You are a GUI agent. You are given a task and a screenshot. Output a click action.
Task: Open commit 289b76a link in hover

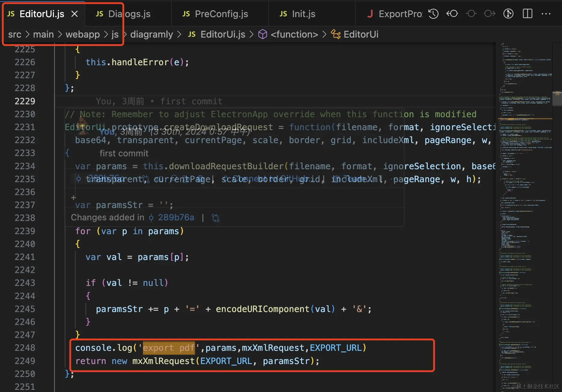point(176,217)
